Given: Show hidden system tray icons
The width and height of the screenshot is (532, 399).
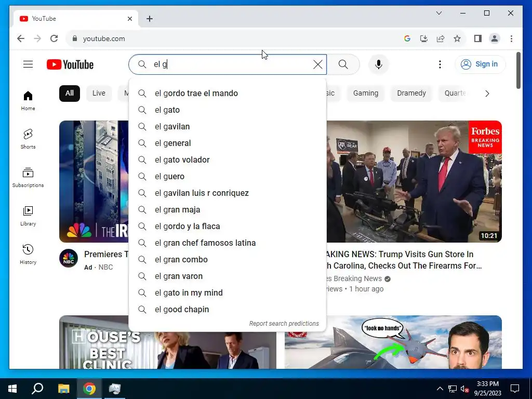Looking at the screenshot, I should [440, 389].
